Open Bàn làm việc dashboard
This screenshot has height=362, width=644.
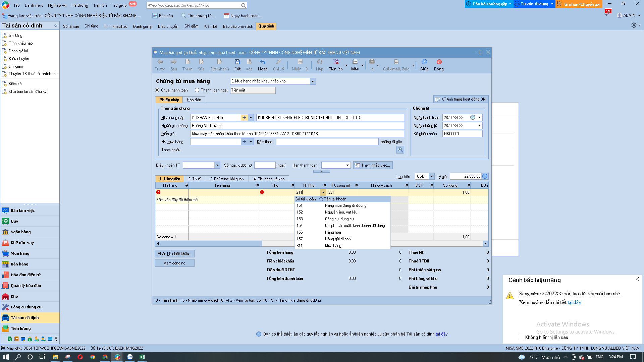point(30,210)
